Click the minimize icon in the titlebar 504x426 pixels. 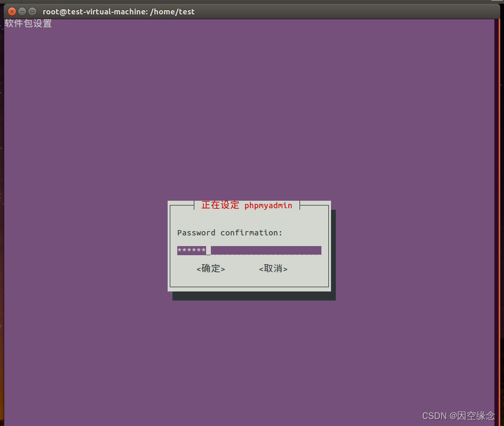tap(22, 11)
